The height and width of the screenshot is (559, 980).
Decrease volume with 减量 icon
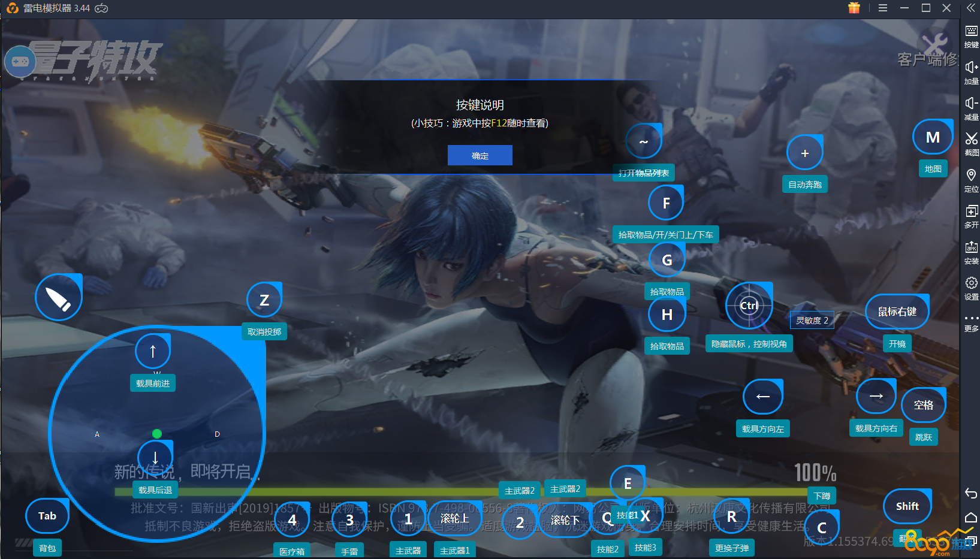point(971,108)
